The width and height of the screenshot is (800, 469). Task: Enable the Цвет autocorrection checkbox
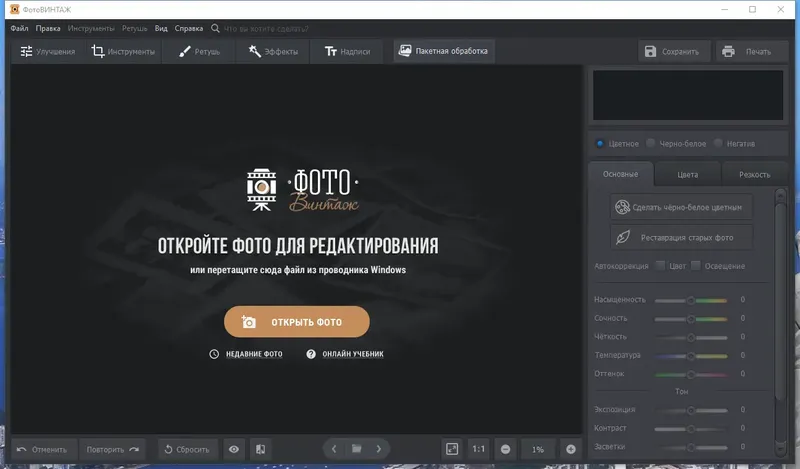[x=660, y=266]
